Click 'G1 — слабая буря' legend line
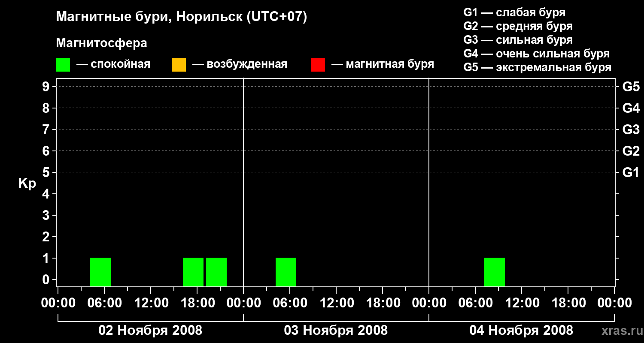 point(514,12)
